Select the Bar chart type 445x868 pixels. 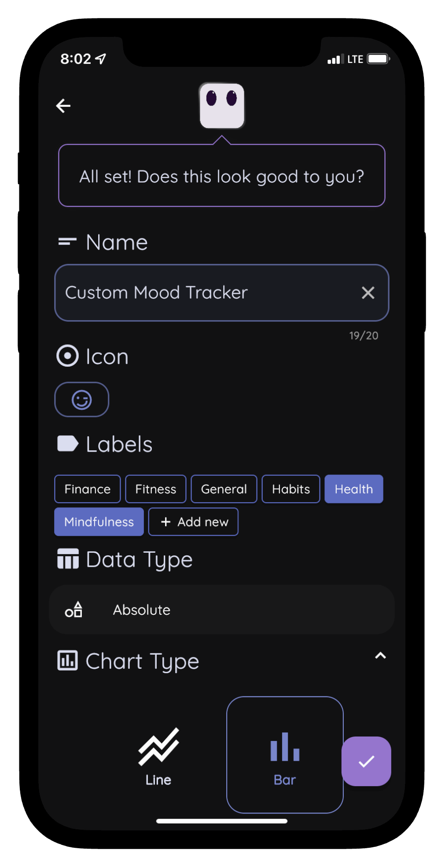click(284, 755)
